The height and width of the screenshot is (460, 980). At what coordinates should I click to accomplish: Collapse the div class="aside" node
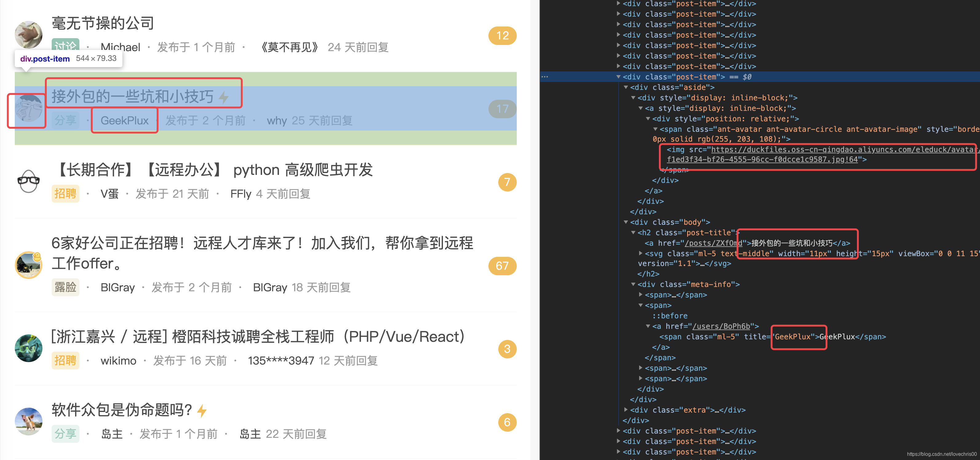626,87
